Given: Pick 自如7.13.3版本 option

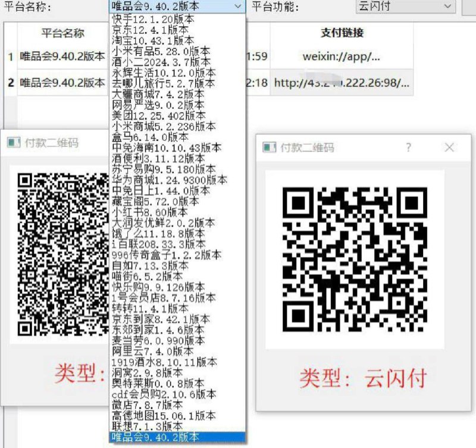Looking at the screenshot, I should pyautogui.click(x=177, y=265).
